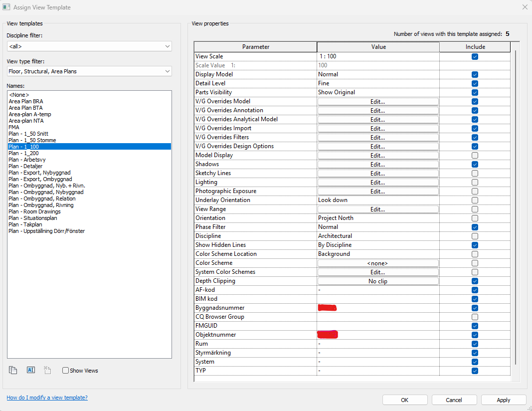Click the Color Scheme none value
The height and width of the screenshot is (411, 532).
coord(377,263)
